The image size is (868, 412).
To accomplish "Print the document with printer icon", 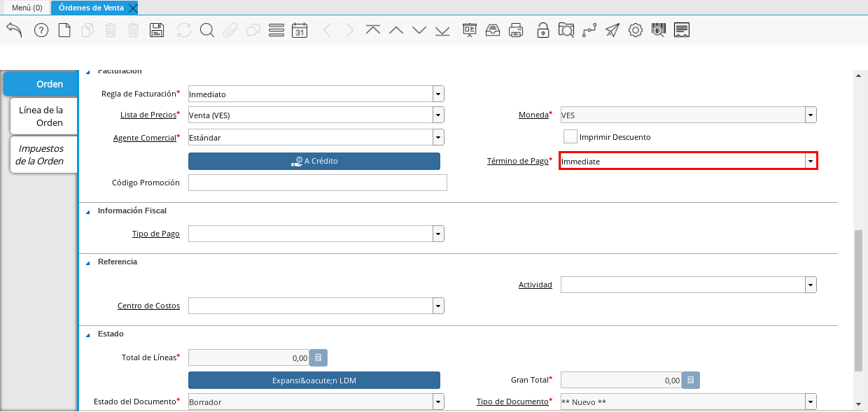I will coord(516,30).
